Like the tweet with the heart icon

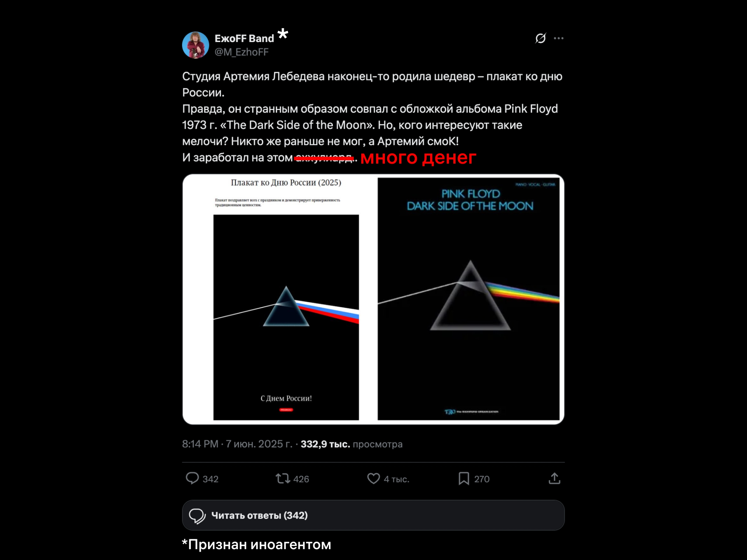[373, 478]
